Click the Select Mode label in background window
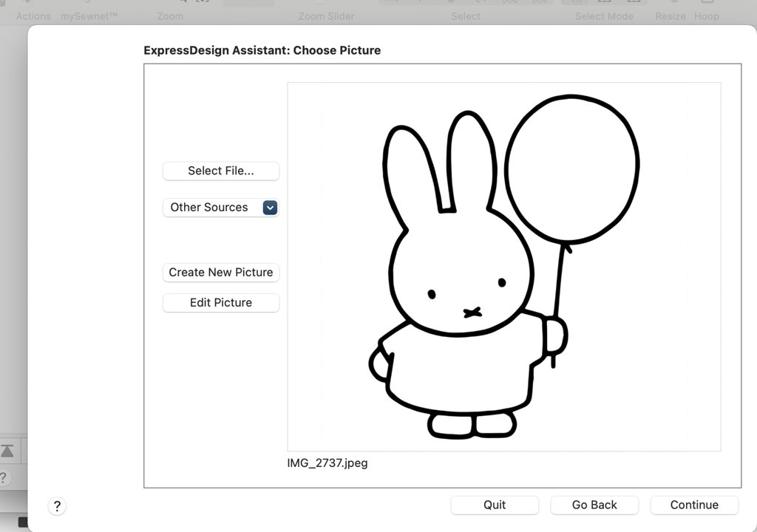Viewport: 757px width, 532px height. pyautogui.click(x=604, y=16)
